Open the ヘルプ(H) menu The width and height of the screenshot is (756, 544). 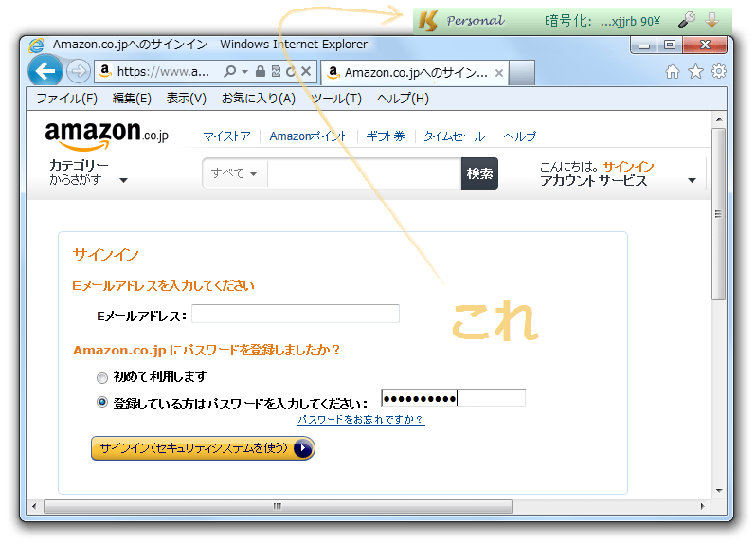[x=403, y=99]
